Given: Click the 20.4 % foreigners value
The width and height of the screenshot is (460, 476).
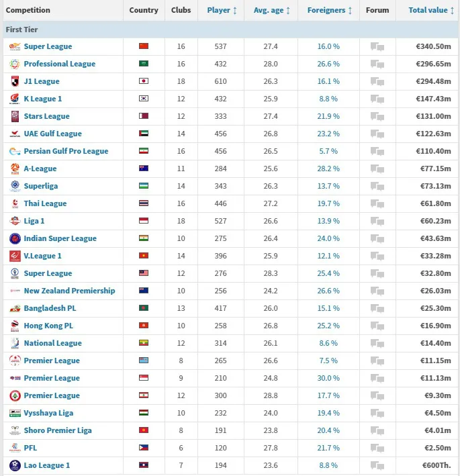Looking at the screenshot, I should (x=328, y=430).
